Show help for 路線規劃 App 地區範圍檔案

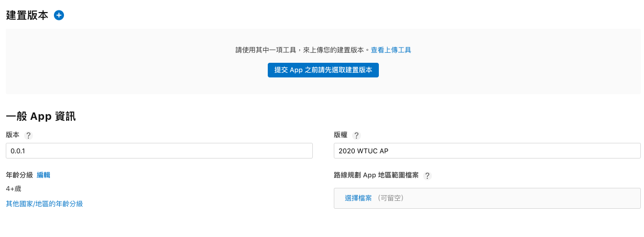pyautogui.click(x=428, y=176)
